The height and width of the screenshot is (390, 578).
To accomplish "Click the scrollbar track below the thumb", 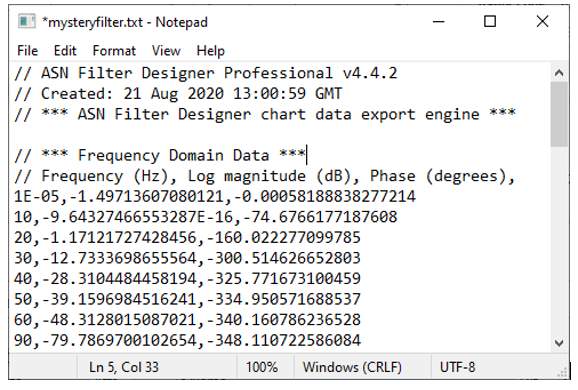I will click(559, 240).
